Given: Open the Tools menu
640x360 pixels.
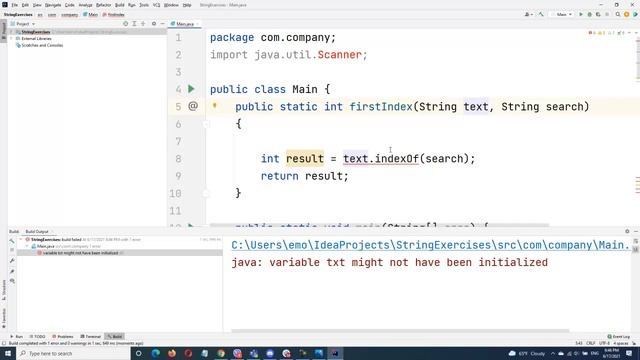Looking at the screenshot, I should pyautogui.click(x=144, y=5).
